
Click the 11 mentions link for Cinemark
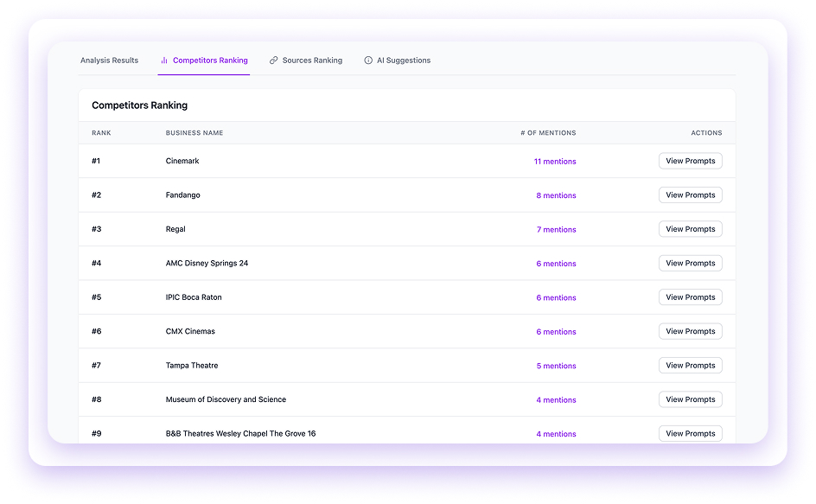555,162
